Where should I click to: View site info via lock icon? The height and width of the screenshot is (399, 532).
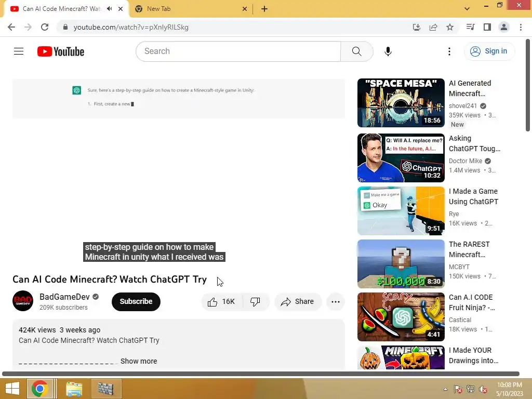[x=65, y=27]
